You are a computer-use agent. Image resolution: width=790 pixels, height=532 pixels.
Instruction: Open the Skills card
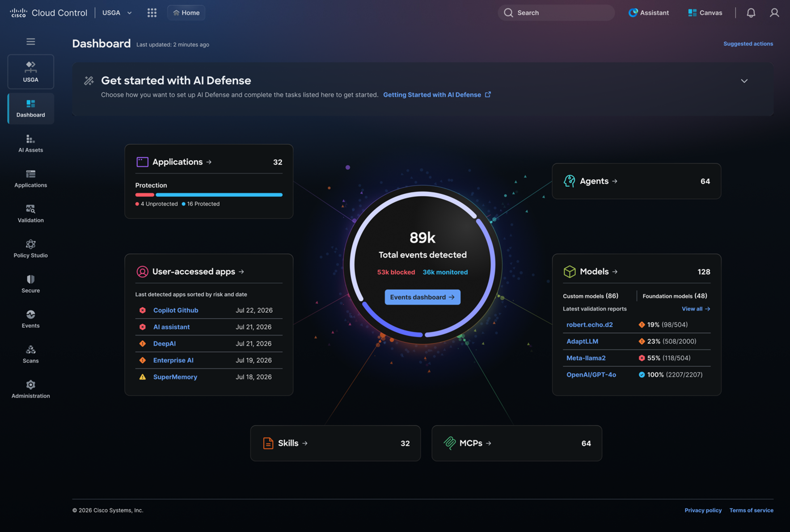[335, 443]
